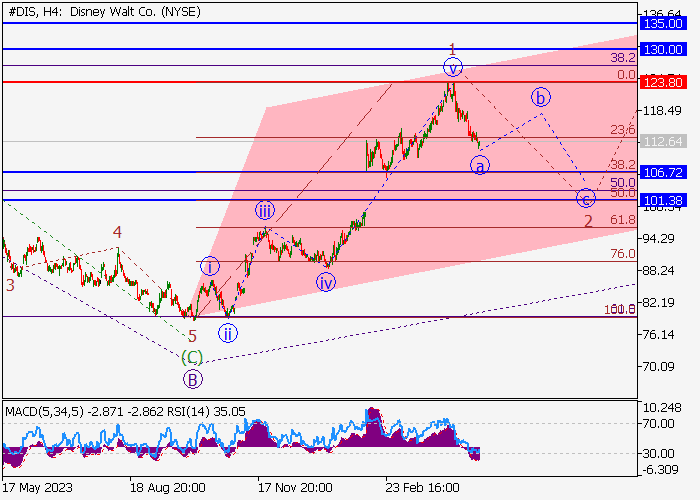Select the circled wave 'iv' label

click(325, 283)
